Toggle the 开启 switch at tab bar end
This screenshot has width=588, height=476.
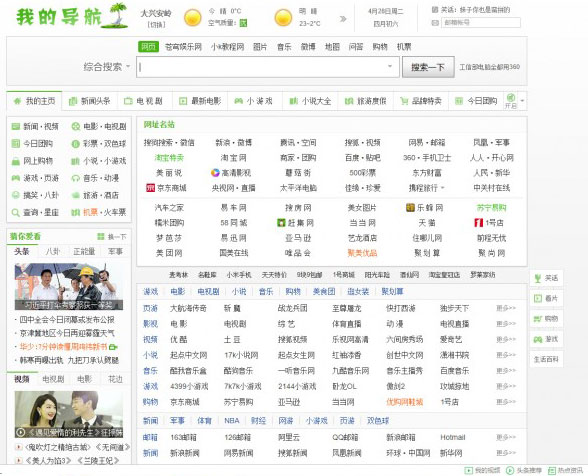(x=511, y=101)
